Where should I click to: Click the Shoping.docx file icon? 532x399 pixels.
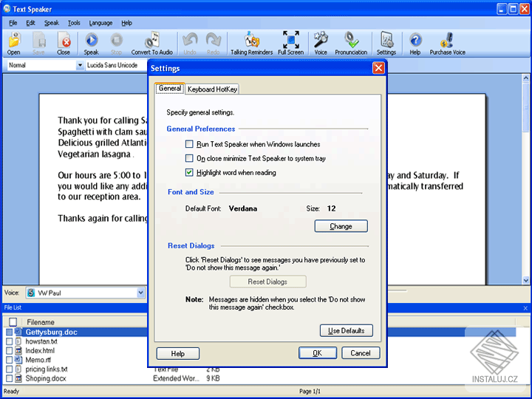coord(18,378)
